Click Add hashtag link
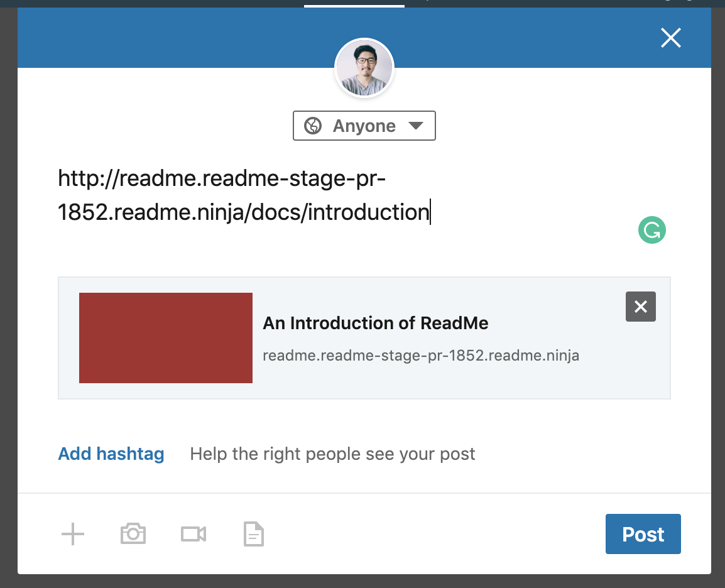This screenshot has height=588, width=725. (111, 454)
